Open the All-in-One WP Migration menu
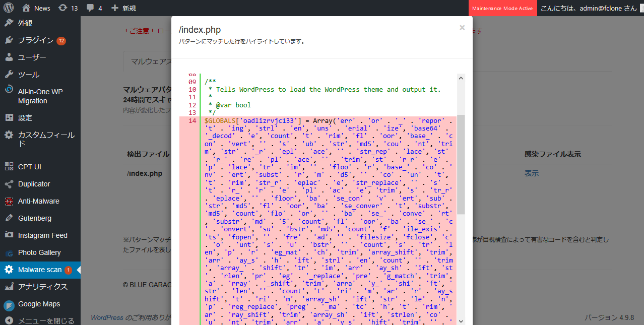The image size is (644, 325). tap(40, 96)
